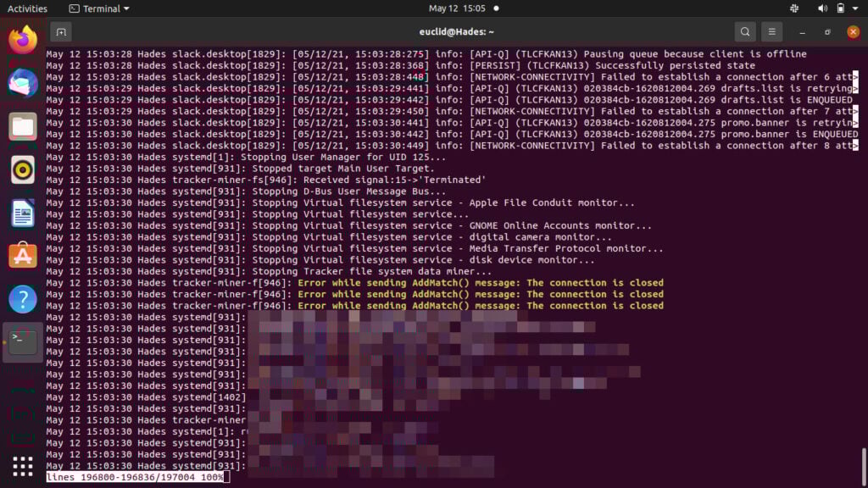The width and height of the screenshot is (868, 488).
Task: Click 'Successfully persisted state' log text
Action: click(676, 66)
